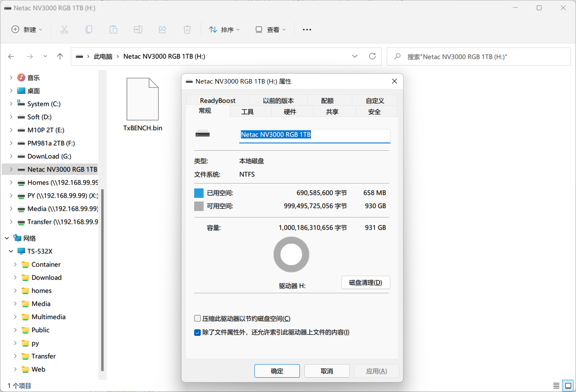Uncheck the file content indexing checkbox
The image size is (576, 392).
[197, 332]
